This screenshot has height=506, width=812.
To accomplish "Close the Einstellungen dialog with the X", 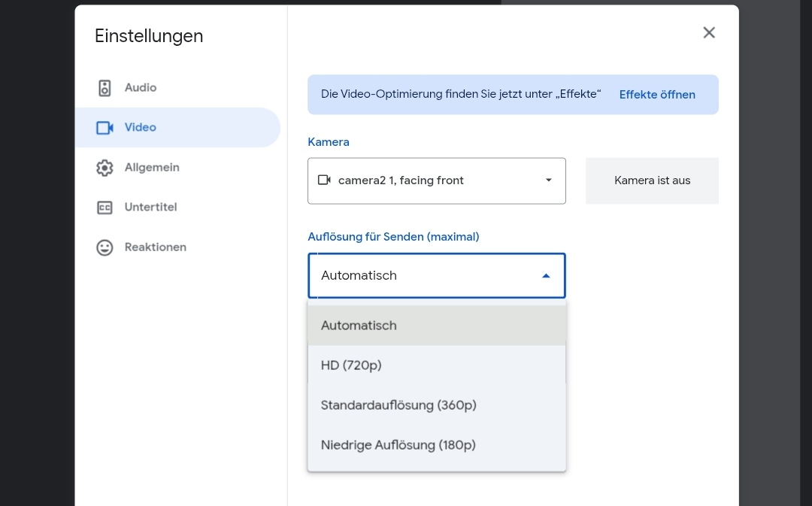I will pyautogui.click(x=709, y=32).
